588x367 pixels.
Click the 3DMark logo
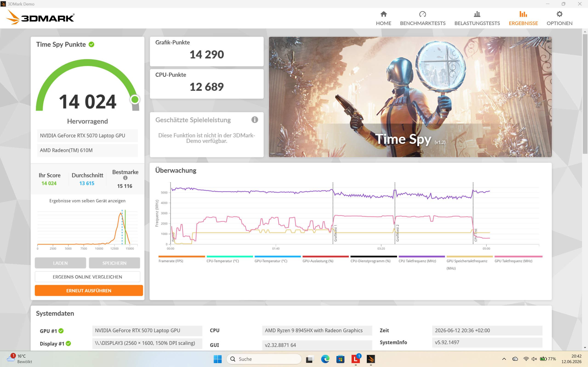(x=40, y=17)
